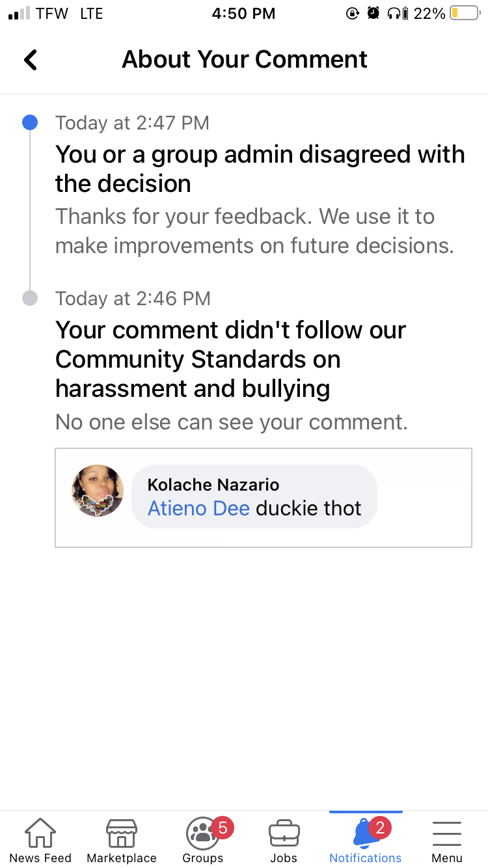
Task: Select the harassment and bullying notice text
Action: point(230,359)
